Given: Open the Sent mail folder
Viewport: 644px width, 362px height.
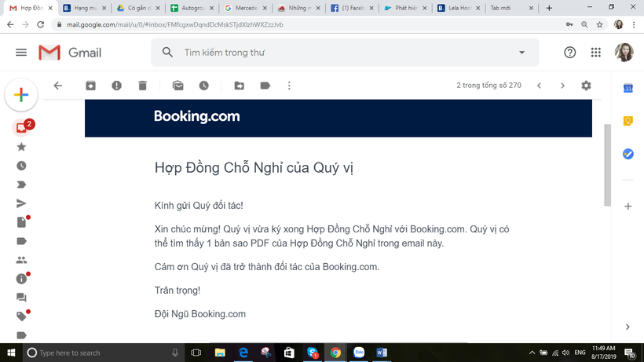Looking at the screenshot, I should [x=21, y=203].
